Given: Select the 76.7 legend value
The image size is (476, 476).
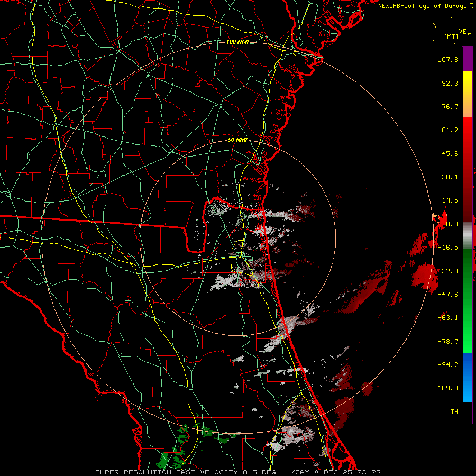Looking at the screenshot, I should coord(450,106).
